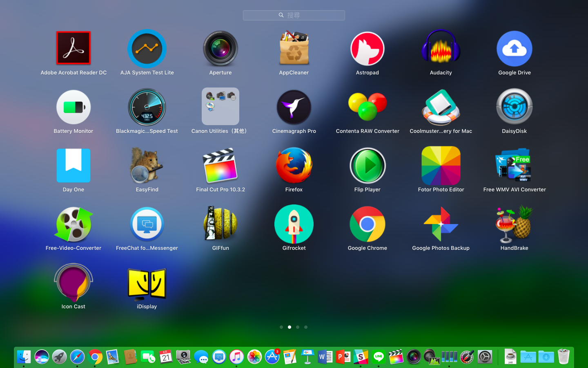This screenshot has height=368, width=588.
Task: Activate Siri in the Dock
Action: (x=42, y=357)
